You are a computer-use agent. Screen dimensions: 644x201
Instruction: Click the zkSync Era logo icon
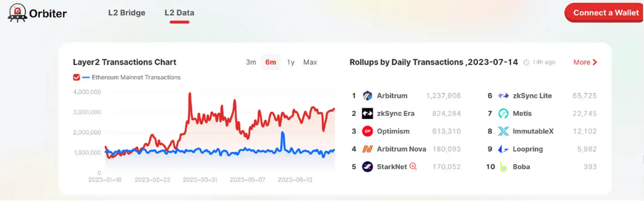367,113
